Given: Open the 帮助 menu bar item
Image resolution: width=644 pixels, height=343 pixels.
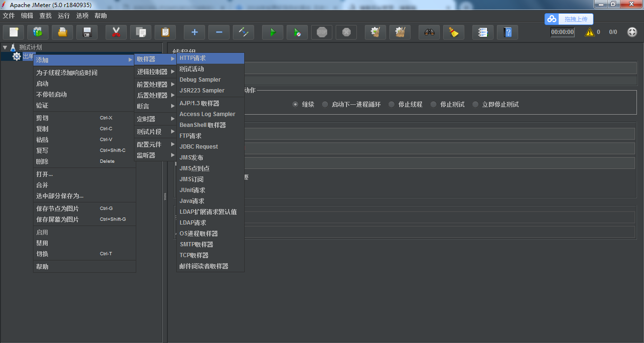Looking at the screenshot, I should click(100, 16).
